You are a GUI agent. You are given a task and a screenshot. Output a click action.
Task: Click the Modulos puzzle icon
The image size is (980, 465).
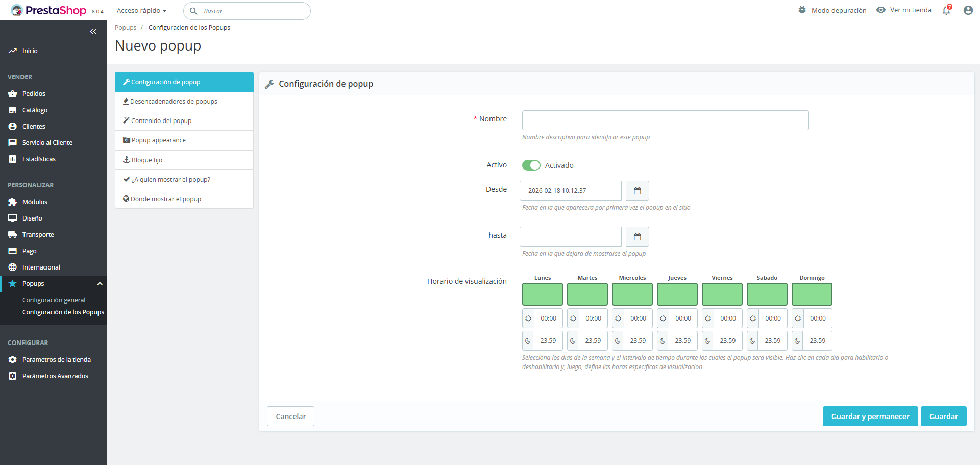(13, 202)
